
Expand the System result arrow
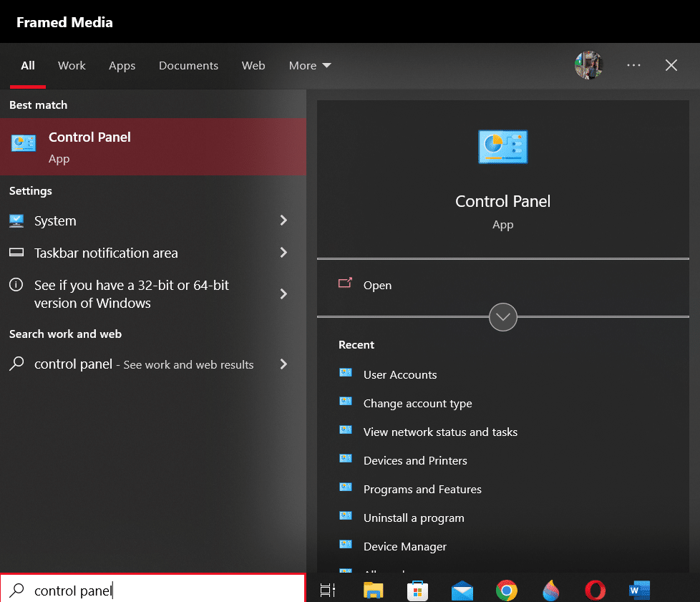[283, 220]
